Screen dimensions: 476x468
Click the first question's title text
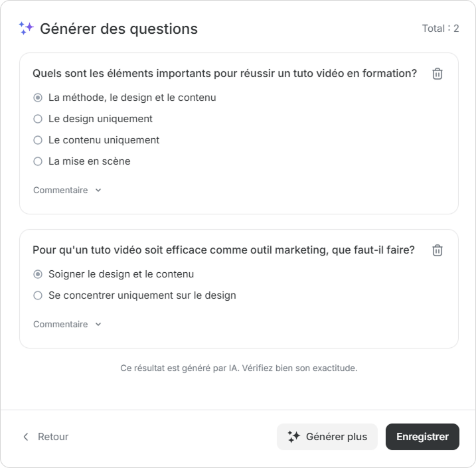click(224, 74)
